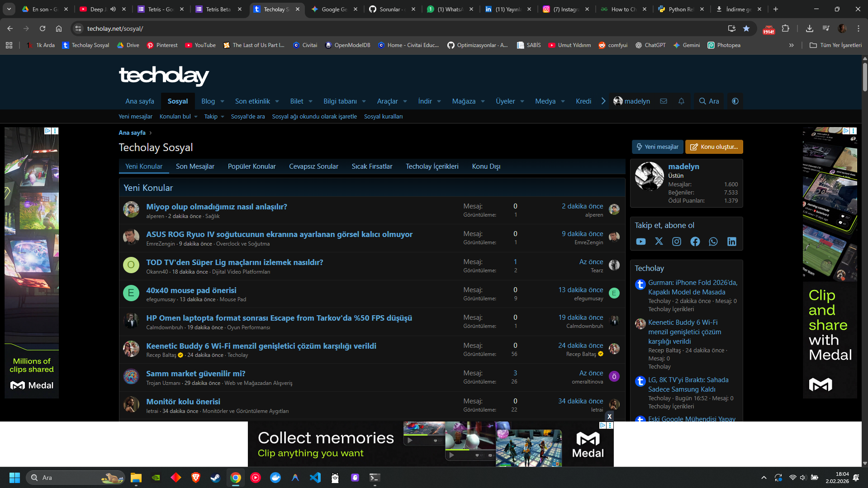This screenshot has width=868, height=488.
Task: Open the Brave browser taskbar icon
Action: 196,478
